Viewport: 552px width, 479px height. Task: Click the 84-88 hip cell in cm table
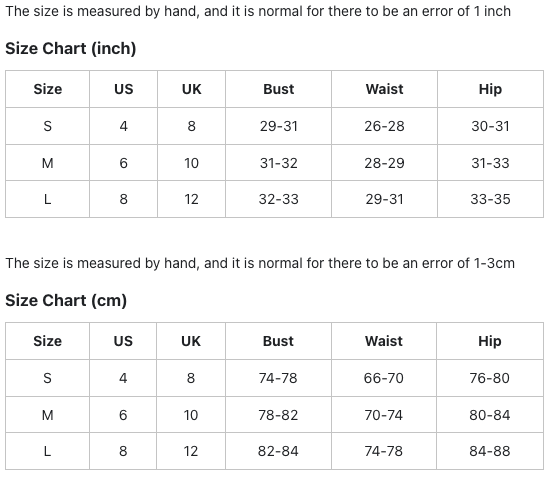click(x=490, y=451)
